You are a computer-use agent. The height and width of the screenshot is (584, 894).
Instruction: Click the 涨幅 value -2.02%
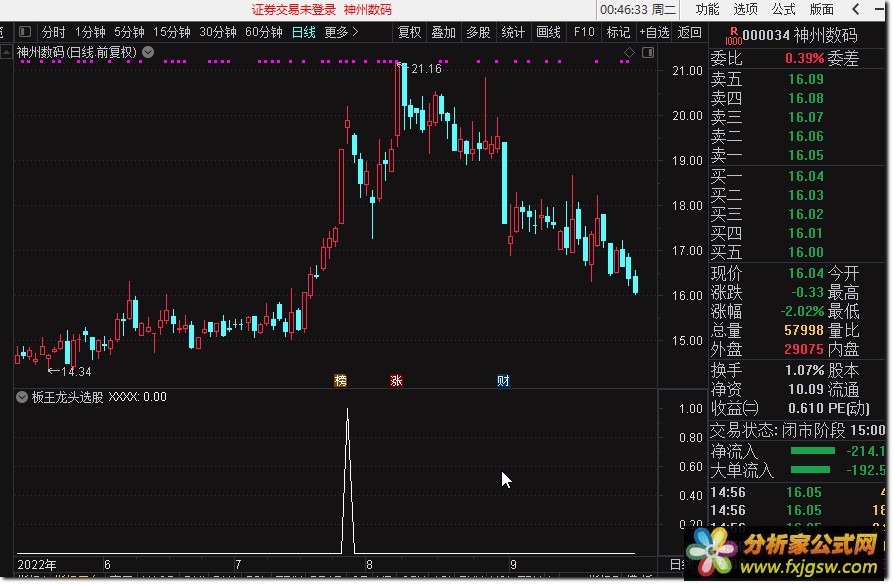coord(802,312)
